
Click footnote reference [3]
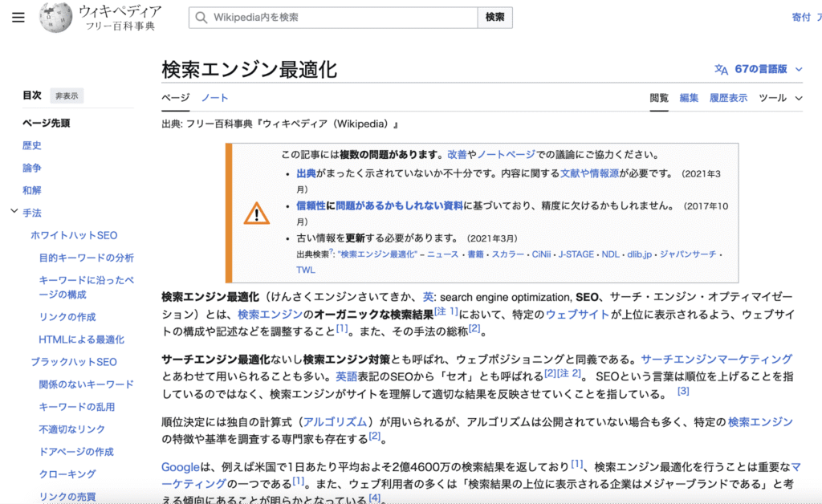click(683, 391)
